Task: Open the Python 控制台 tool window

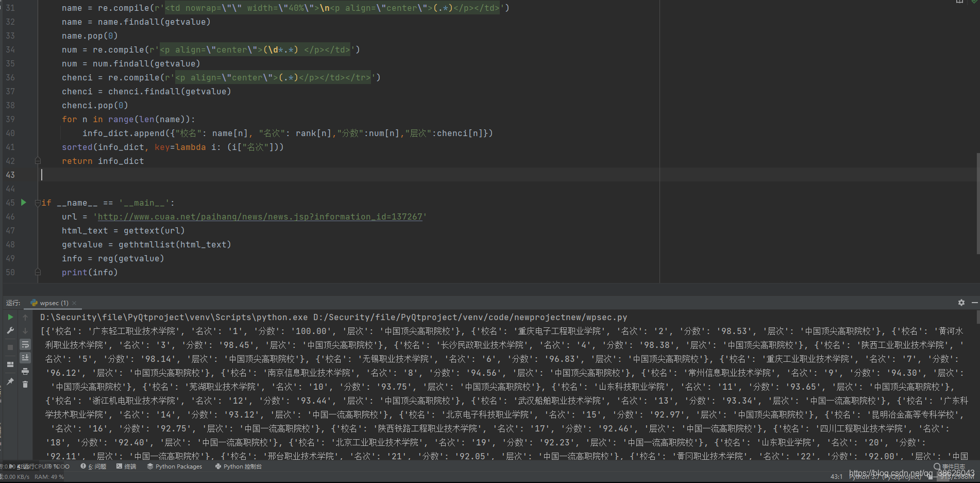Action: pos(239,467)
